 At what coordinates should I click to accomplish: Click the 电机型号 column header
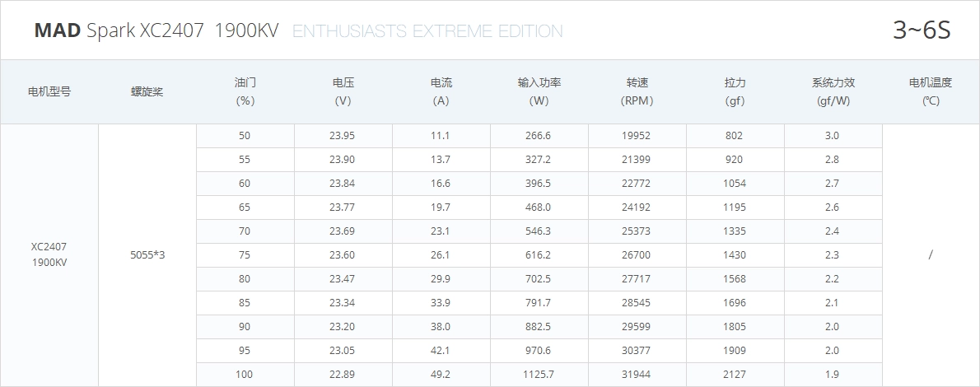click(x=49, y=92)
